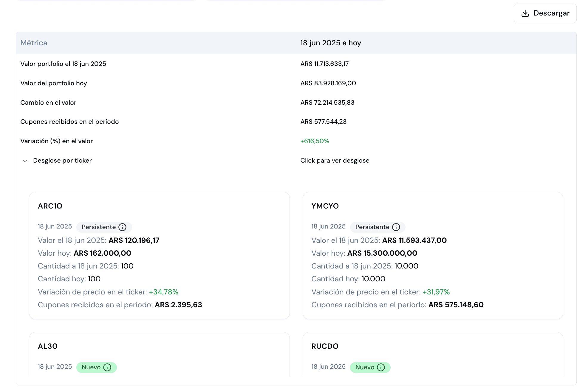Click ARC1O price variation +34,78%
The image size is (588, 392).
164,292
